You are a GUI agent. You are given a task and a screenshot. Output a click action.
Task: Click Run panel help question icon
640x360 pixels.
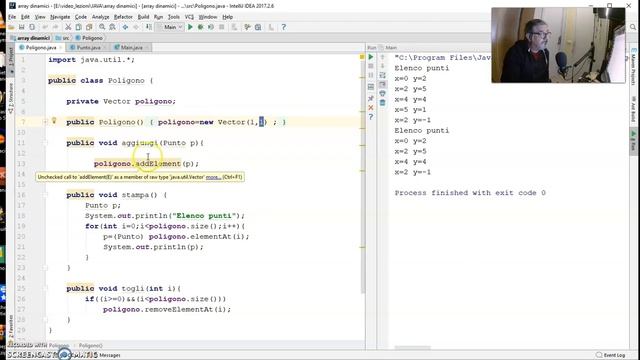click(371, 117)
